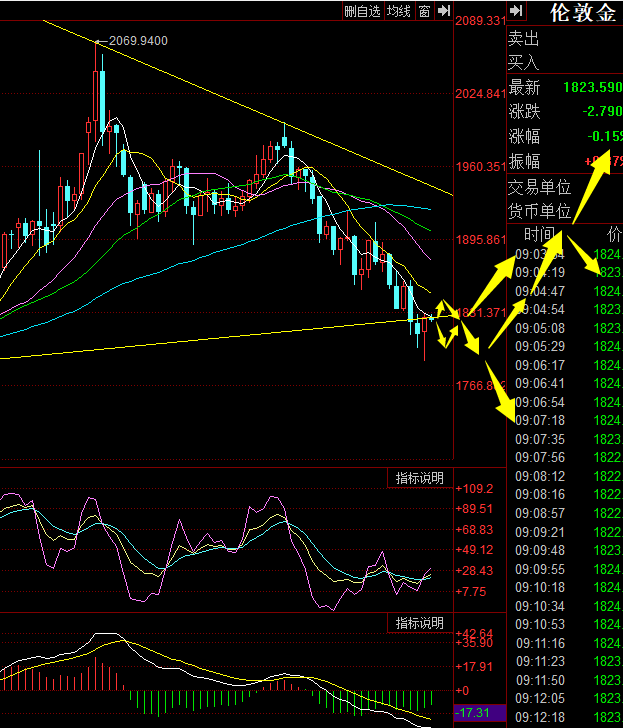Select the 09:12:05 tick row

pos(569,698)
